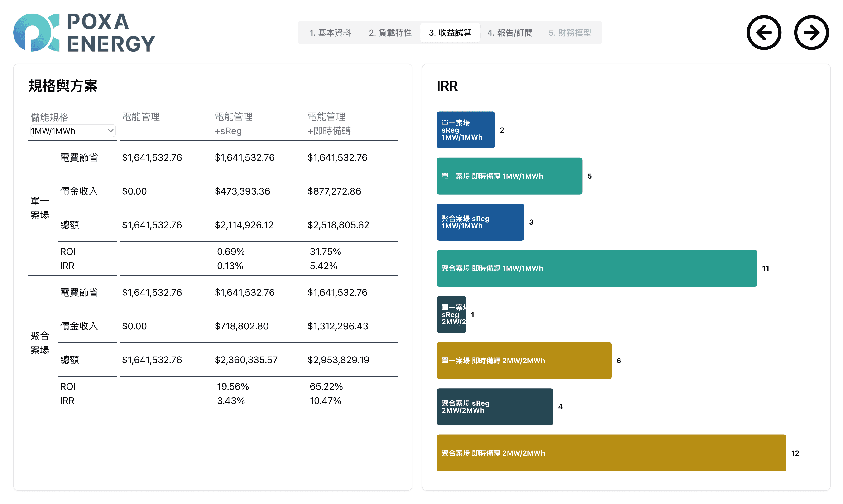The height and width of the screenshot is (504, 843).
Task: Click the 單一案場 sReg 1MW/1MWh blue bar
Action: point(465,130)
